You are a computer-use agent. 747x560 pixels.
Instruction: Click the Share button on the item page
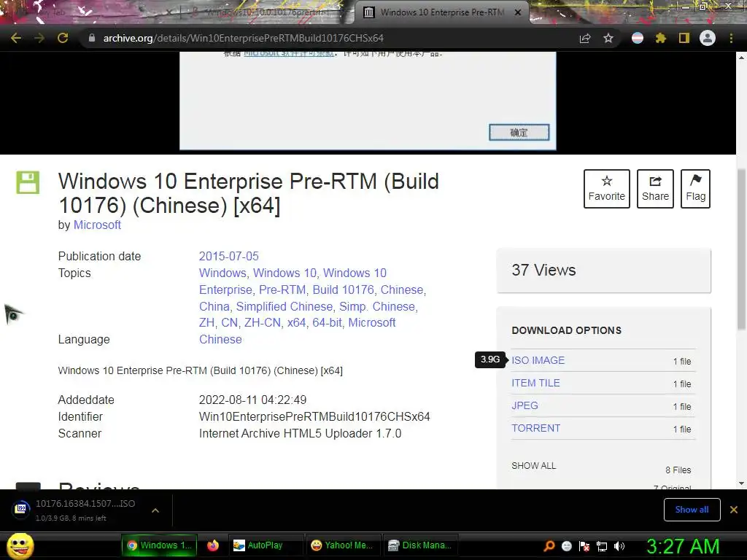point(655,189)
